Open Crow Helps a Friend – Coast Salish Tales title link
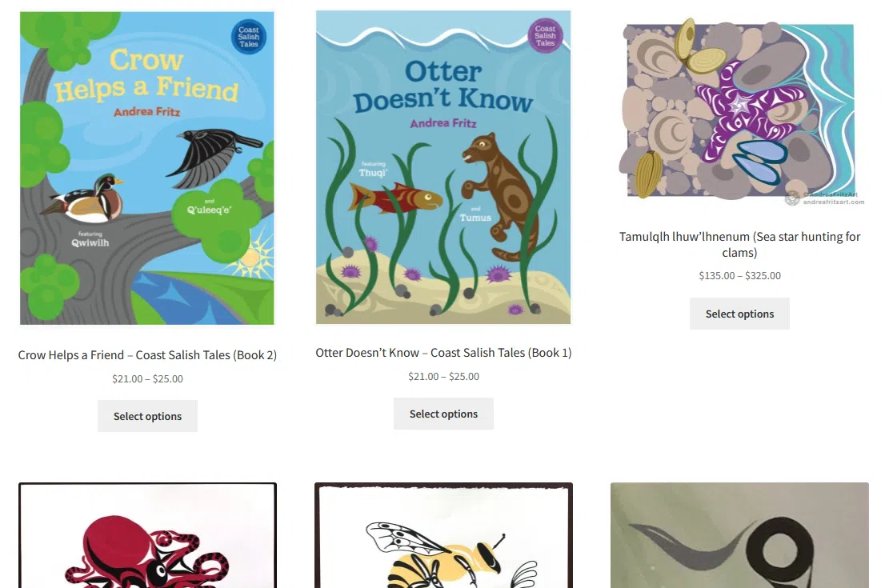Image resolution: width=893 pixels, height=588 pixels. pyautogui.click(x=147, y=355)
